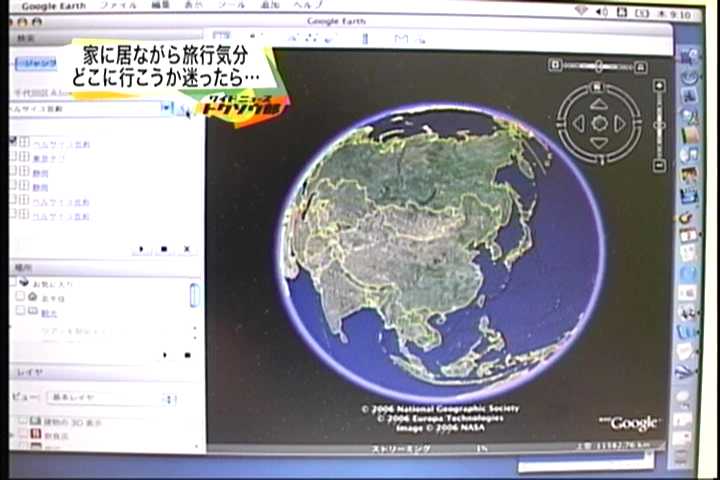Click the magnifier search button beside search field
The height and width of the screenshot is (480, 720).
[183, 110]
